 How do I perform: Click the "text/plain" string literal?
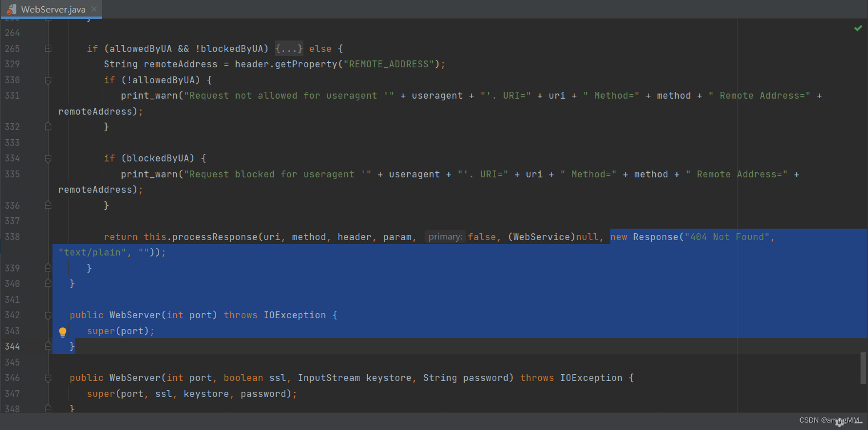pos(92,252)
